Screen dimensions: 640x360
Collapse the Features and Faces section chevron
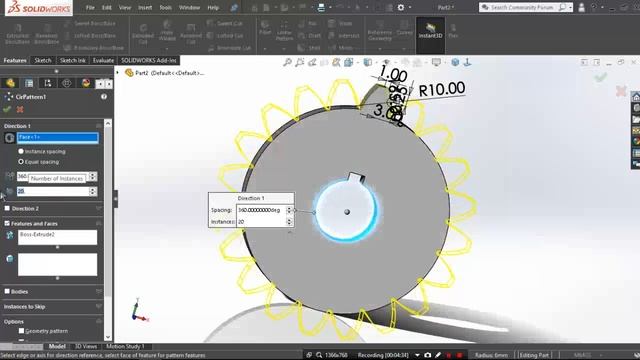[99, 223]
